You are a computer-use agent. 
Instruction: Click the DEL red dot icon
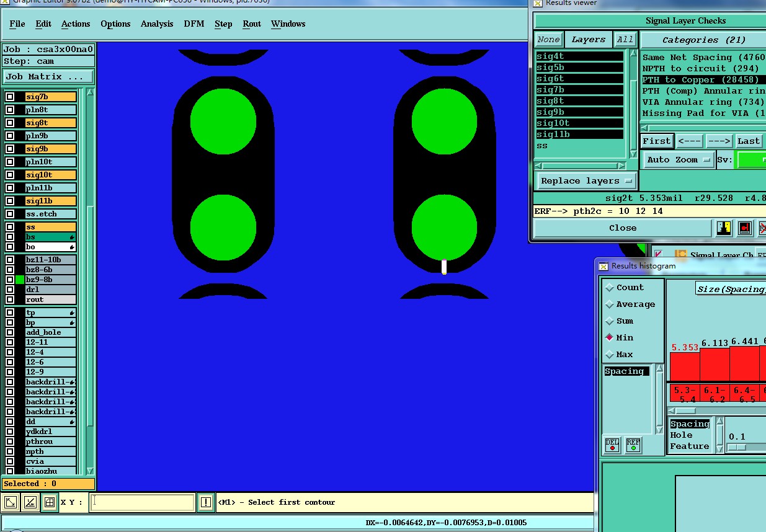(612, 445)
